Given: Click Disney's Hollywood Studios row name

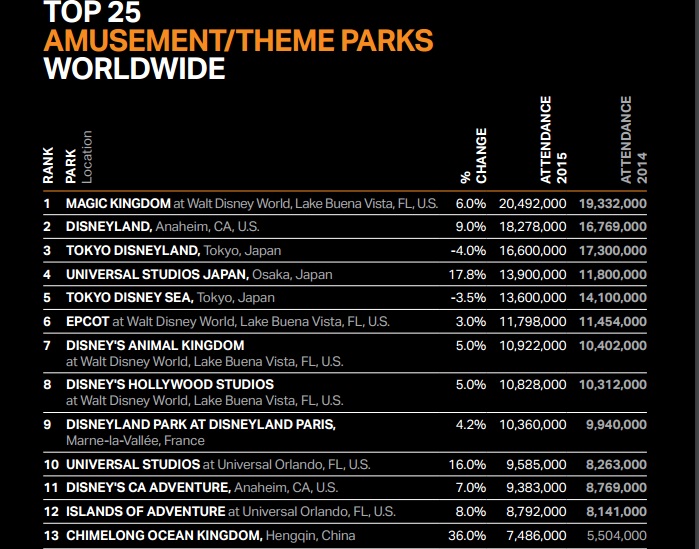Looking at the screenshot, I should point(169,384).
